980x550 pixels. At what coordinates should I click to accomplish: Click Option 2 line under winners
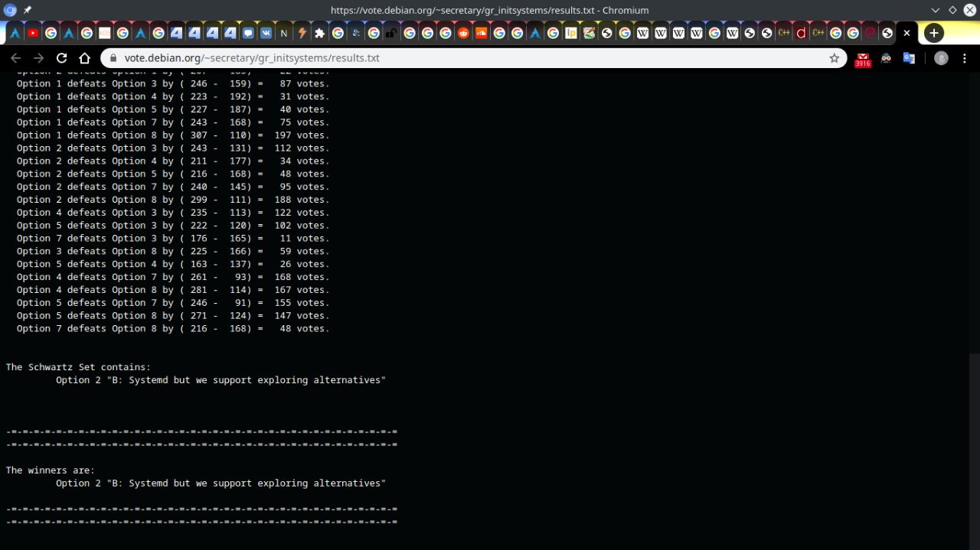(x=220, y=483)
